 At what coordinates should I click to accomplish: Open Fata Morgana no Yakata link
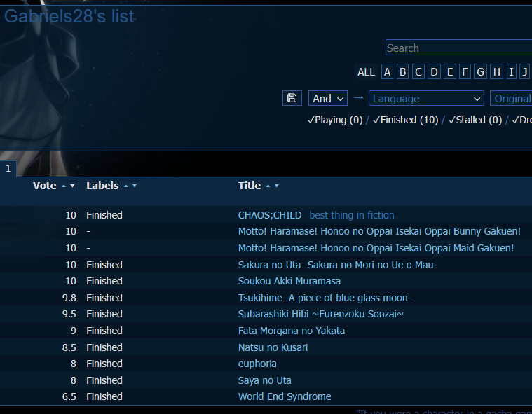(x=292, y=331)
